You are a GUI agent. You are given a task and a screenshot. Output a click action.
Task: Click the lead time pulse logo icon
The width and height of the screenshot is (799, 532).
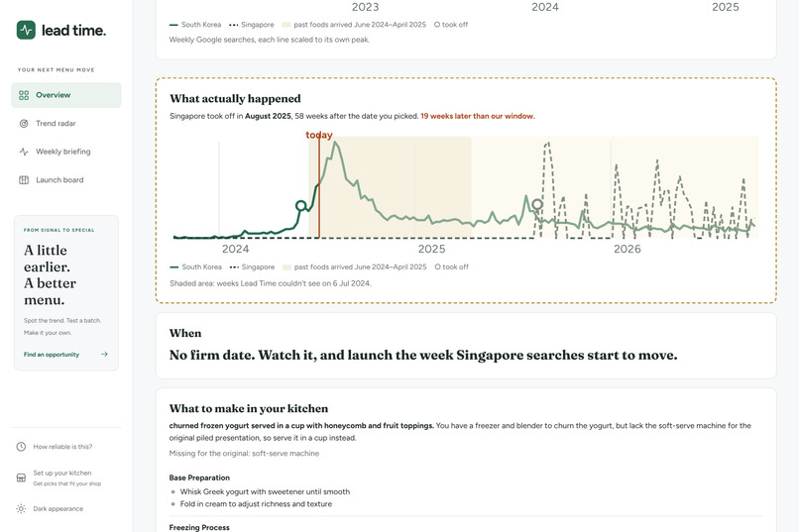pyautogui.click(x=26, y=30)
